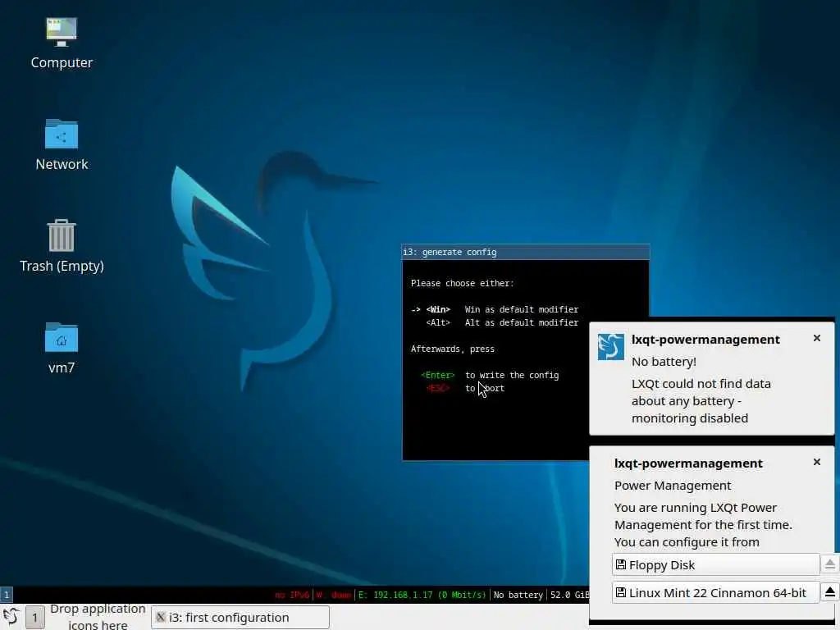Close the No battery notification
This screenshot has width=840, height=630.
816,338
